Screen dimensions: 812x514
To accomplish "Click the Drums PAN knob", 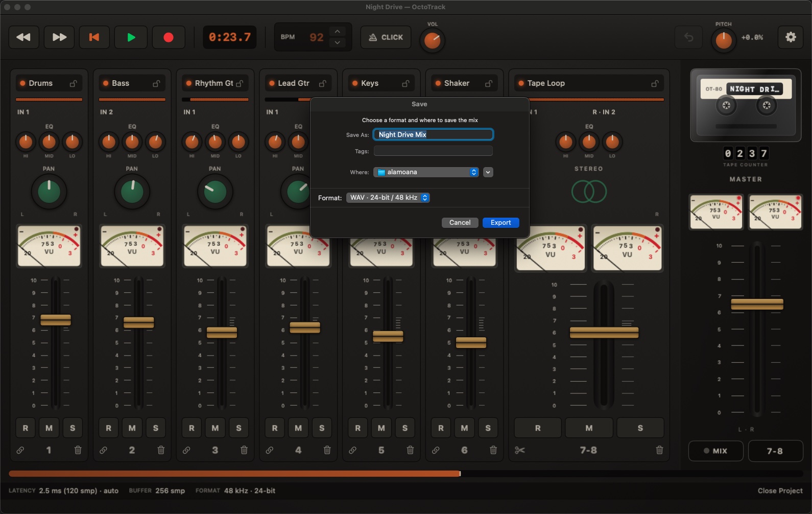I will 49,192.
